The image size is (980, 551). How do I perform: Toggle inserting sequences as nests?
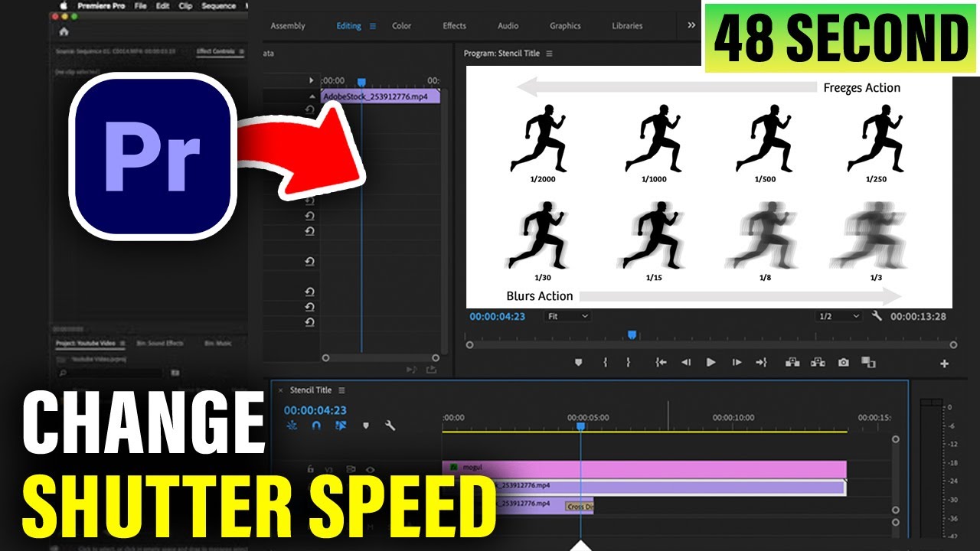coord(292,425)
